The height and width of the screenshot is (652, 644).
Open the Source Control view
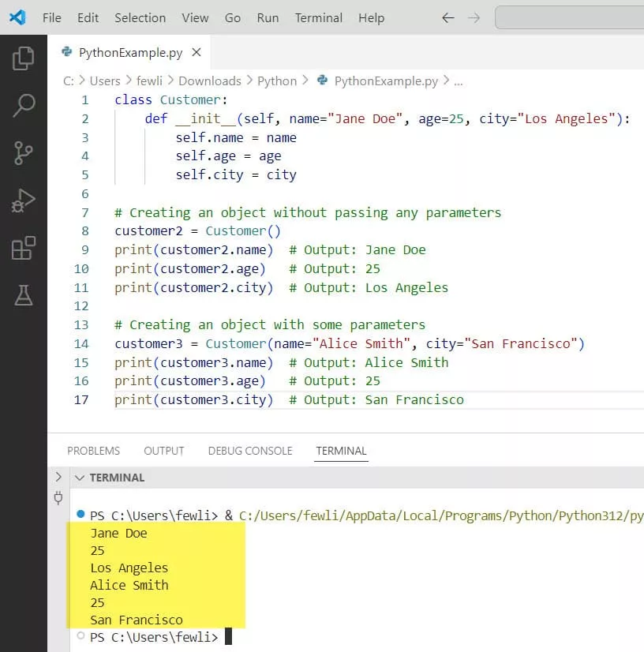click(24, 152)
